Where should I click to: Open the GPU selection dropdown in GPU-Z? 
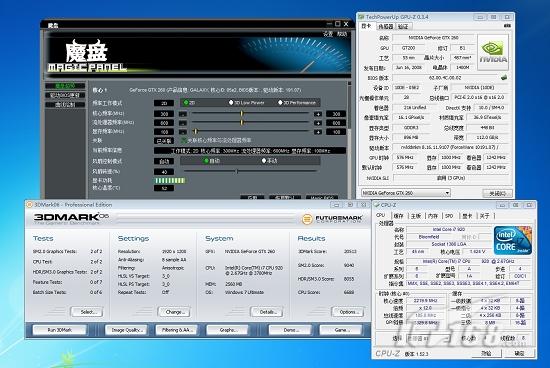tap(406, 193)
